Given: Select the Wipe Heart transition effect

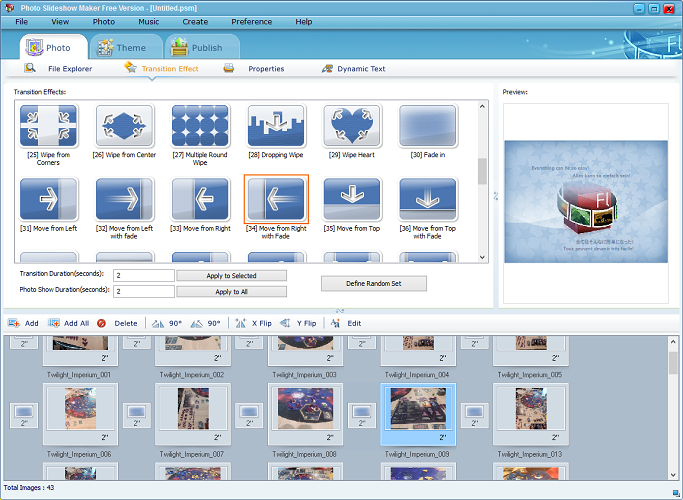Looking at the screenshot, I should tap(352, 128).
